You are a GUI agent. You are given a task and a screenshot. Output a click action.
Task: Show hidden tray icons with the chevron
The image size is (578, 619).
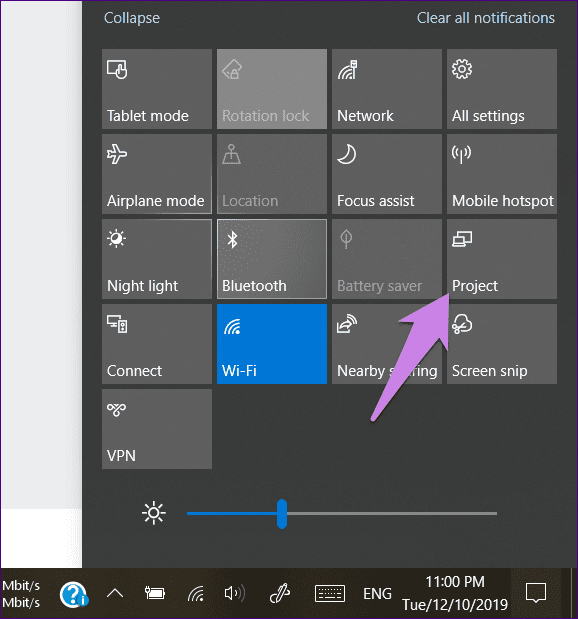(x=115, y=593)
